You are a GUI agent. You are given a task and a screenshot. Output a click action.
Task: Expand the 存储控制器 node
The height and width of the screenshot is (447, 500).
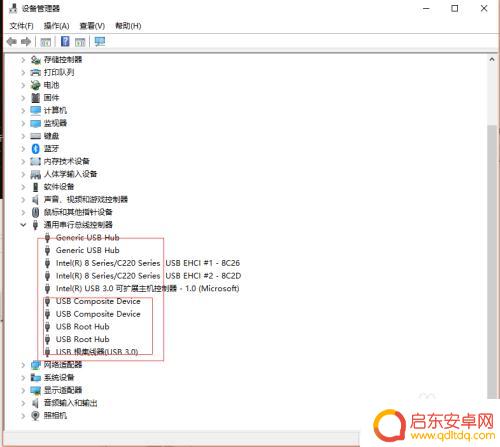(x=23, y=60)
